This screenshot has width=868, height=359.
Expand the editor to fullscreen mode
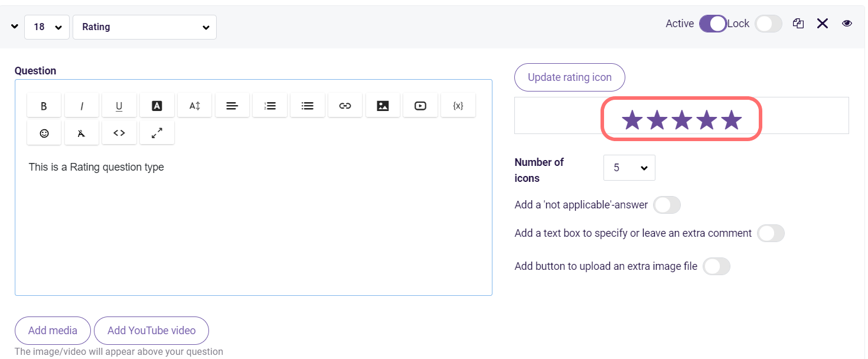pos(156,132)
